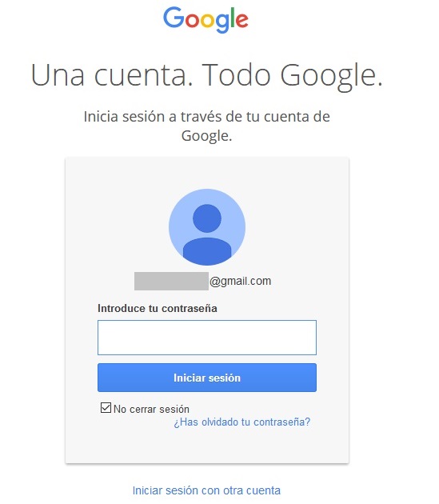Screen dimensions: 439x504
Task: Click the Inicia sesión a través subtitle
Action: click(x=206, y=126)
